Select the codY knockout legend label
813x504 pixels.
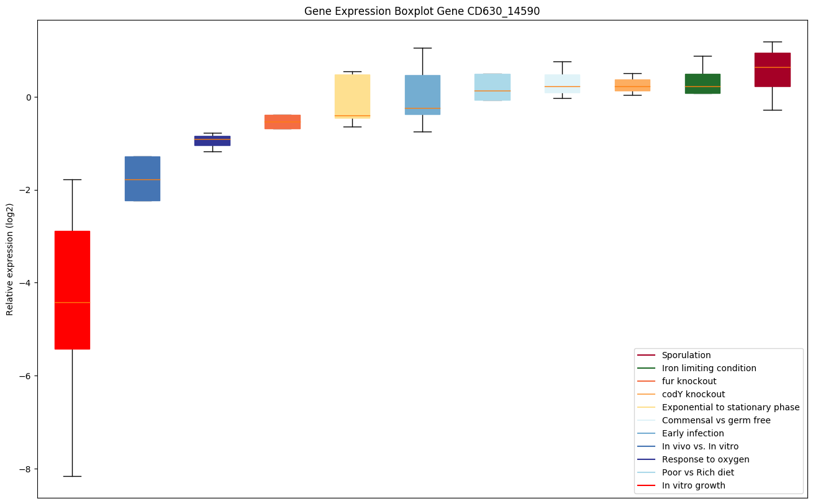693,394
